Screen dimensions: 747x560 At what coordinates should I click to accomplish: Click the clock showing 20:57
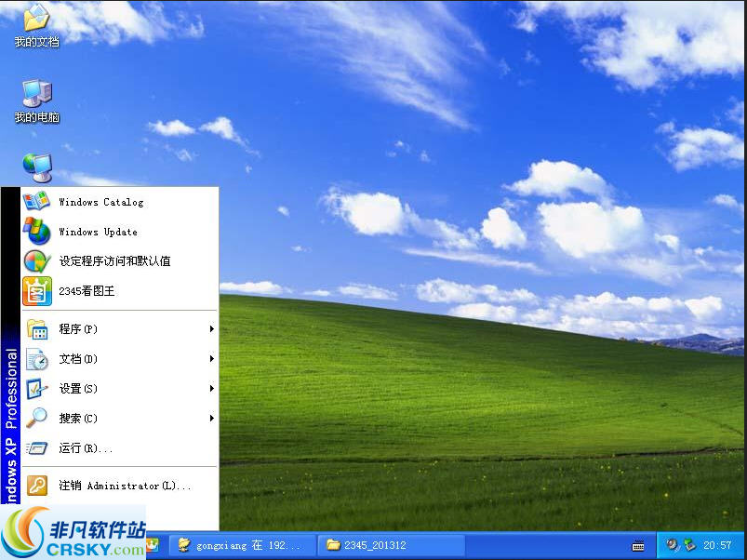tap(718, 545)
